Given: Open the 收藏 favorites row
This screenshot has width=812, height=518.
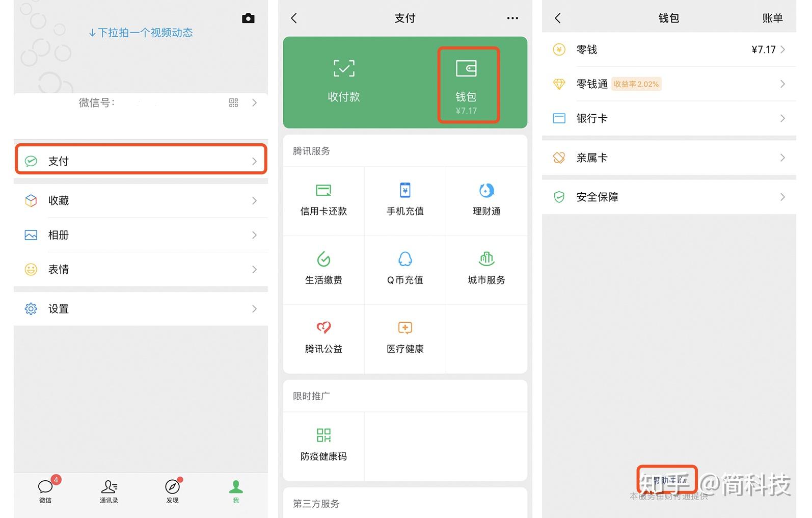Looking at the screenshot, I should point(141,200).
